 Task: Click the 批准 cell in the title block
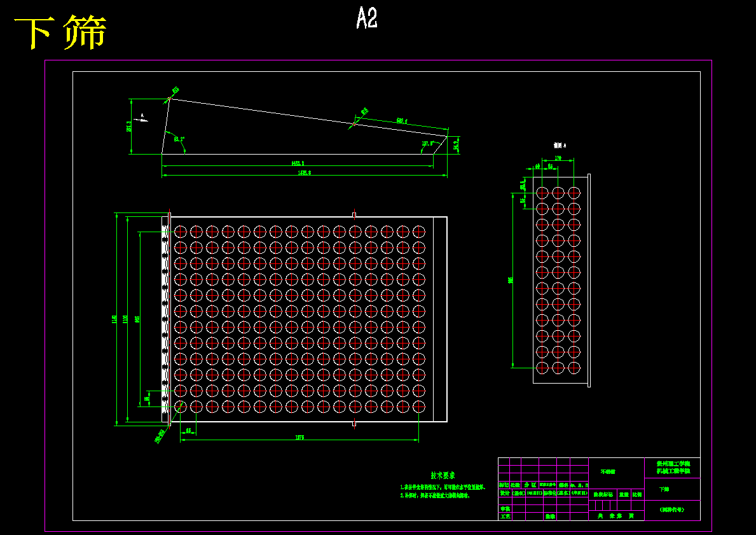pyautogui.click(x=550, y=516)
